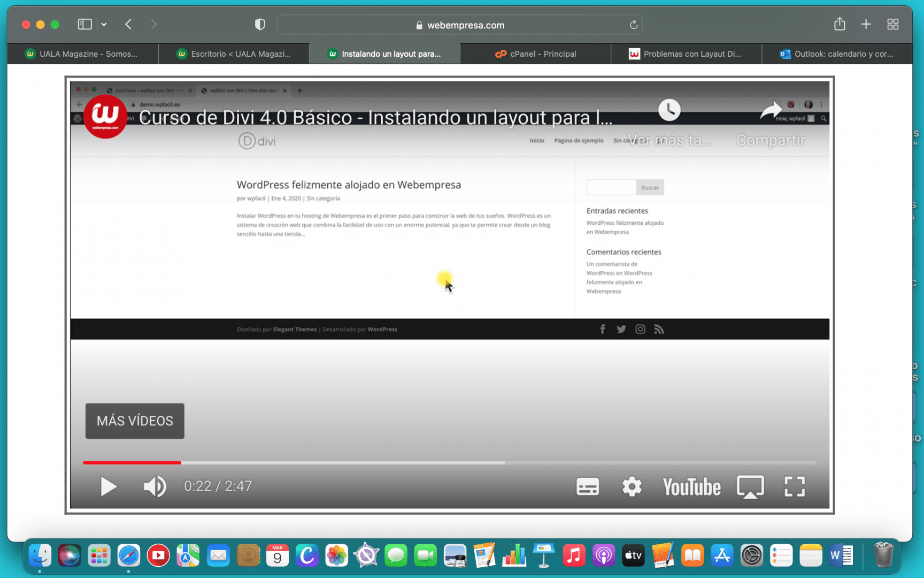The height and width of the screenshot is (578, 924).
Task: Open YouTube player settings gear
Action: coord(632,486)
